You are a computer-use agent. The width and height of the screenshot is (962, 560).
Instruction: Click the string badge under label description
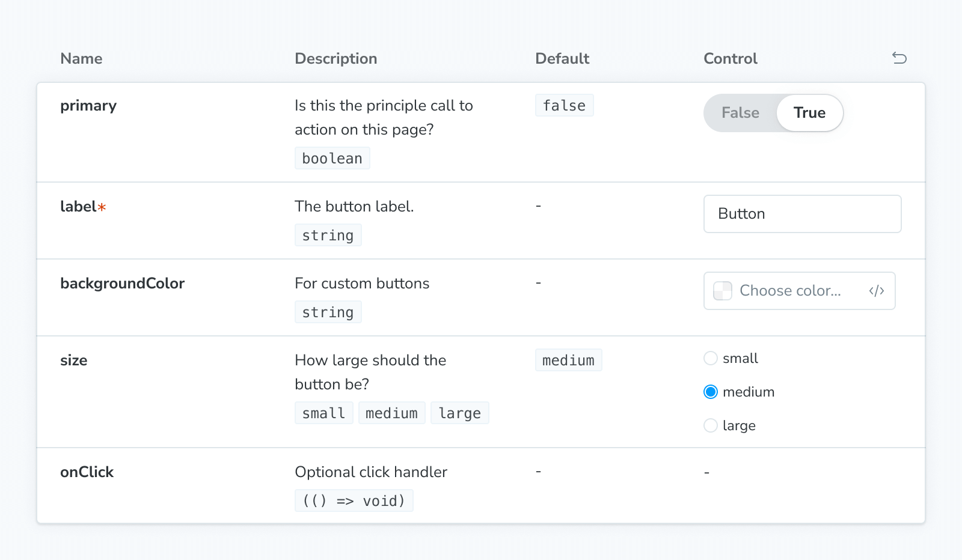click(328, 235)
